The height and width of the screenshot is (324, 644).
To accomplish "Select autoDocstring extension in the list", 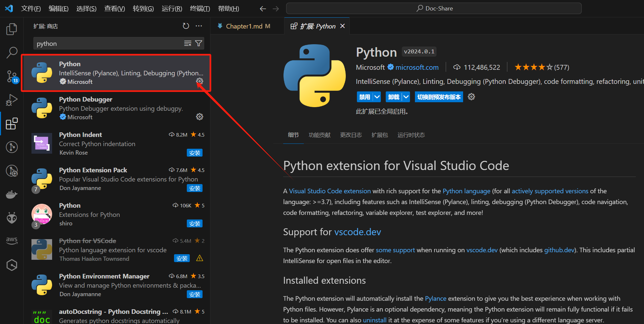I will point(117,315).
